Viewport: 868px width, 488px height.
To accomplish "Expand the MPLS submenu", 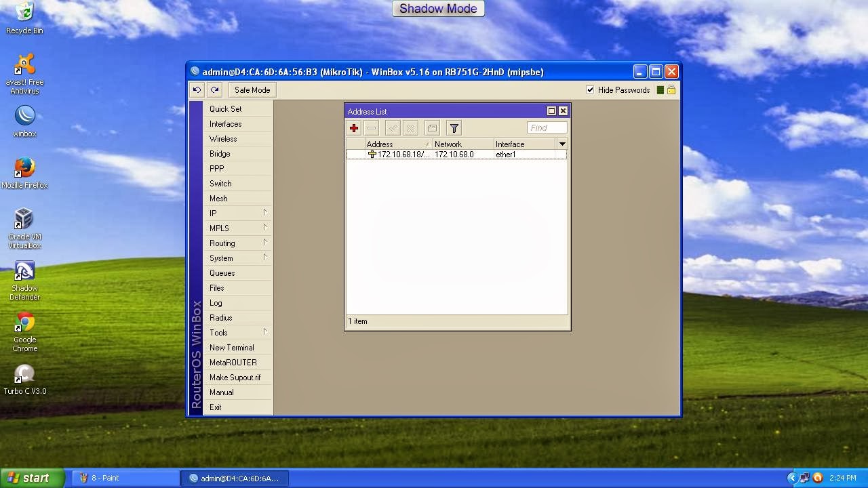I will coord(237,228).
